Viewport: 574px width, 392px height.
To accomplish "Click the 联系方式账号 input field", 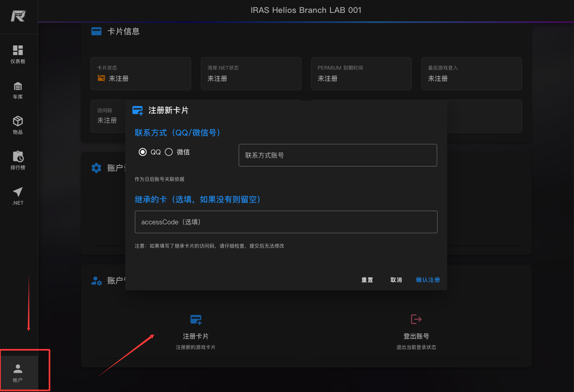I will [338, 155].
